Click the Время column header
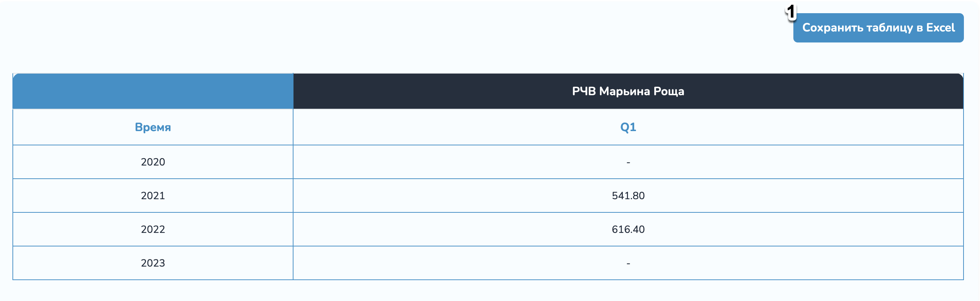Image resolution: width=980 pixels, height=301 pixels. (153, 127)
